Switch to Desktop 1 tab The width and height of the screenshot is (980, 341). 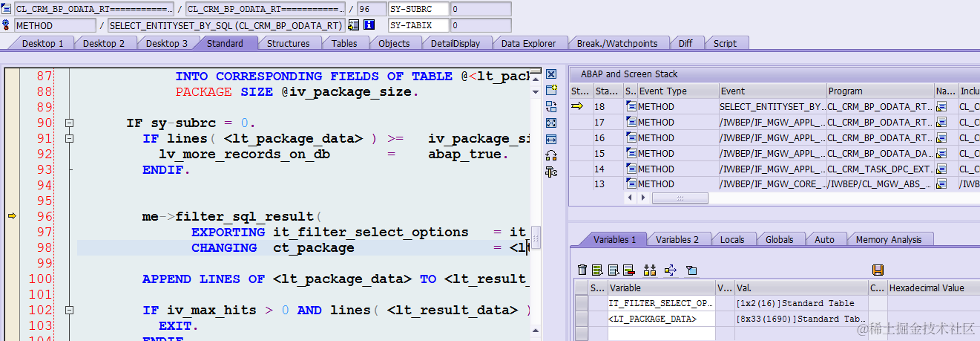pos(42,43)
